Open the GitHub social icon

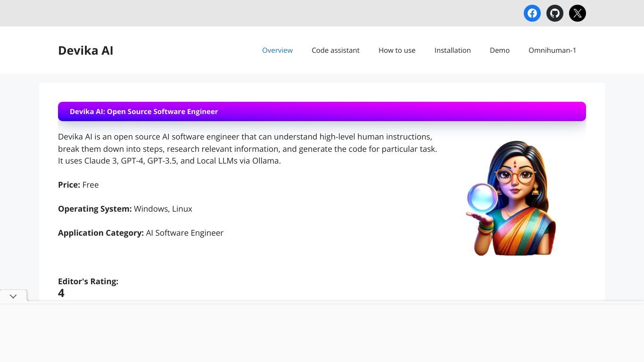tap(555, 13)
